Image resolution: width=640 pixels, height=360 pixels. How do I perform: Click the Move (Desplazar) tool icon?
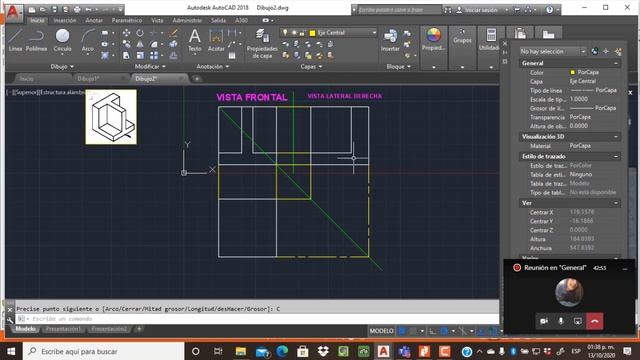[127, 33]
